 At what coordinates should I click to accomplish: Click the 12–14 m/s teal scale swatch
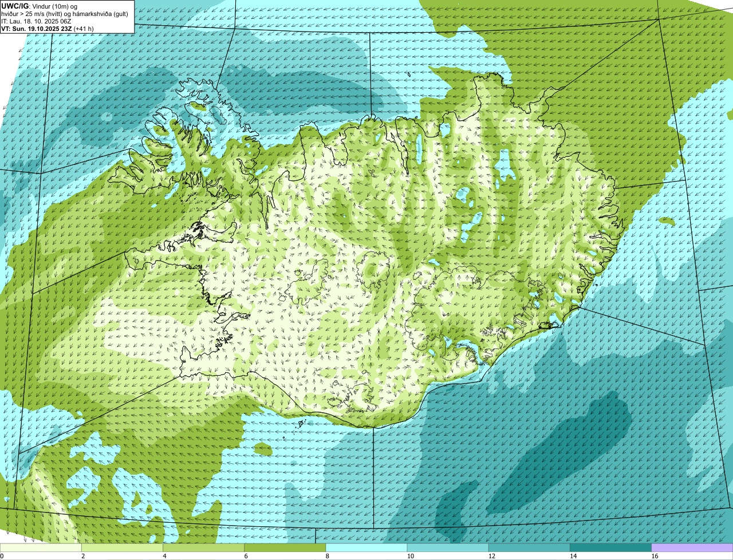[x=529, y=548]
